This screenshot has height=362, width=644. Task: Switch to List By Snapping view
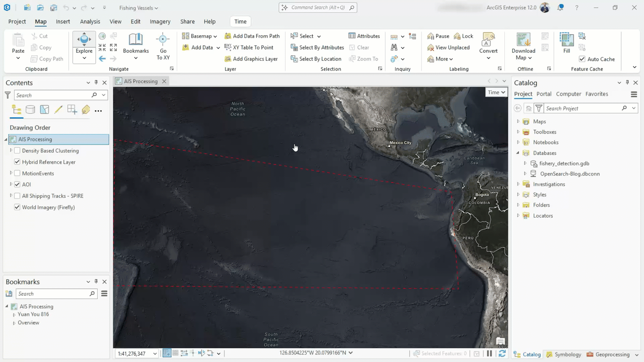point(72,110)
